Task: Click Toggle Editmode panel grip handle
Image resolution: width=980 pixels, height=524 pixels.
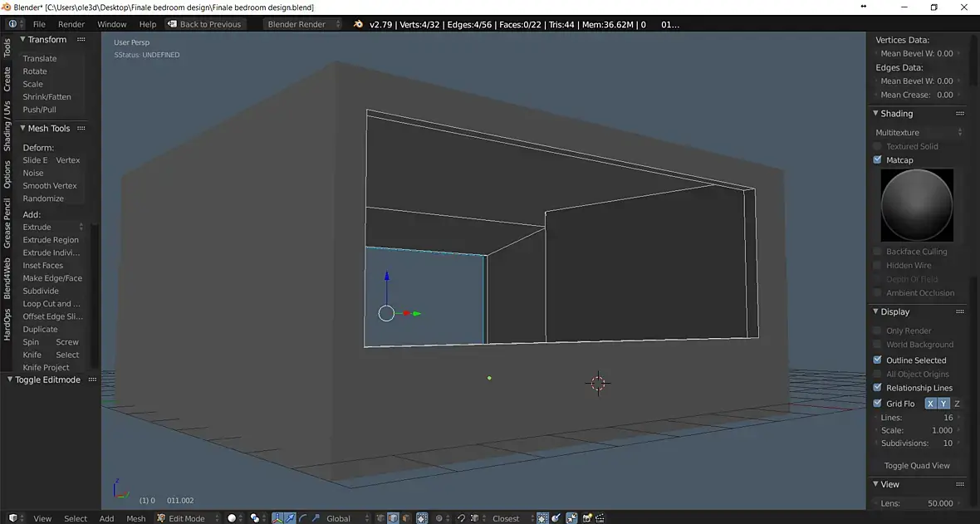Action: click(x=92, y=380)
